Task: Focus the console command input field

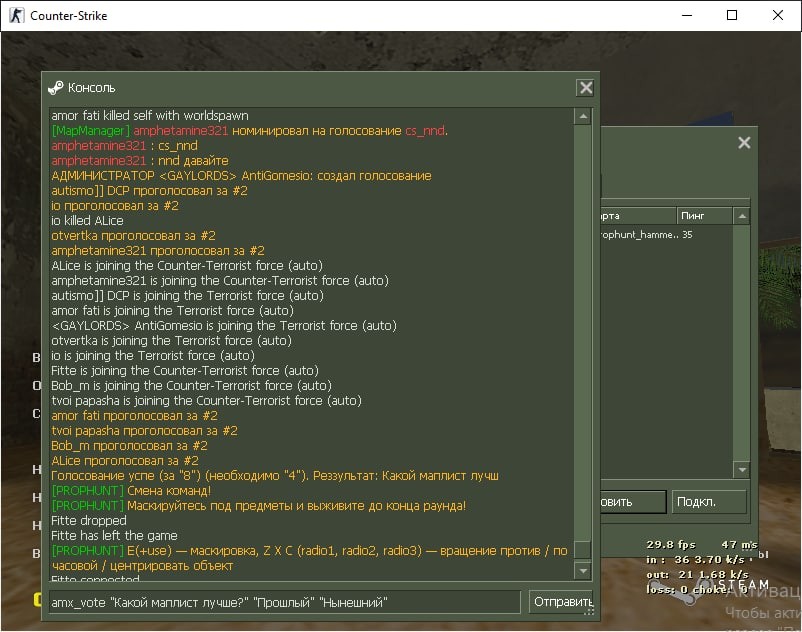Action: pos(285,602)
